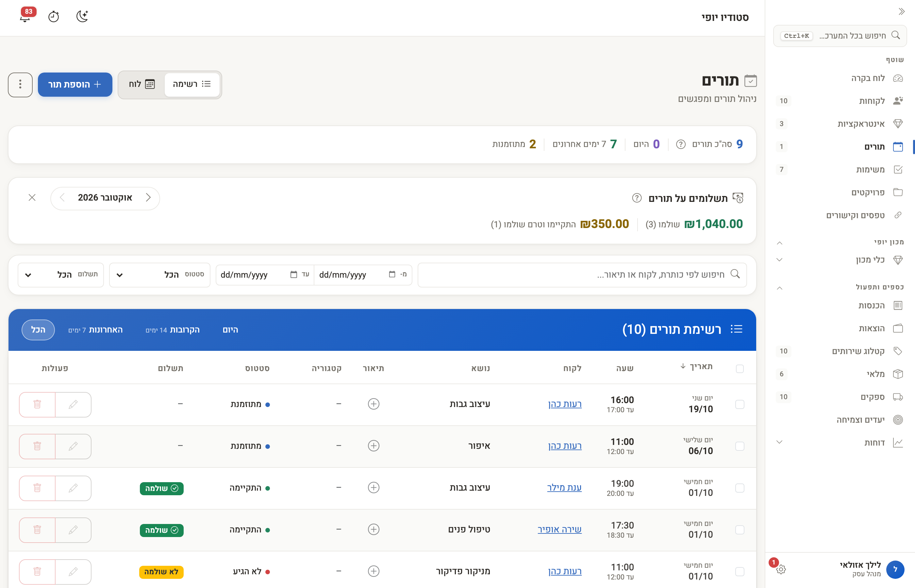Filter list by הקרובות 14 ימים tab
The height and width of the screenshot is (588, 915).
click(x=173, y=330)
